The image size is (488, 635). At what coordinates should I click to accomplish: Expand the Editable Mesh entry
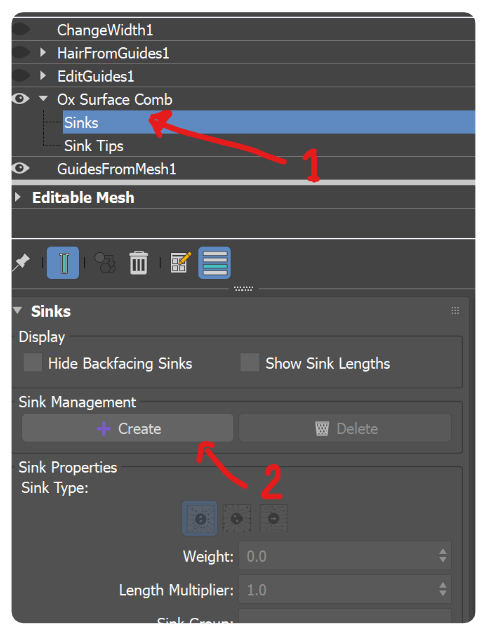[x=17, y=197]
